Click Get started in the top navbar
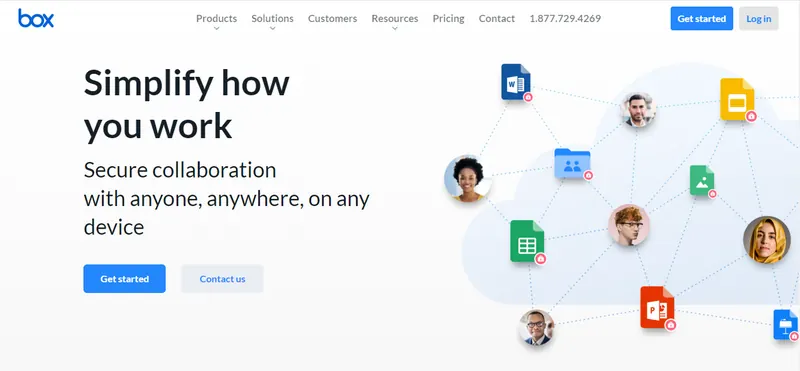800x371 pixels. click(702, 18)
